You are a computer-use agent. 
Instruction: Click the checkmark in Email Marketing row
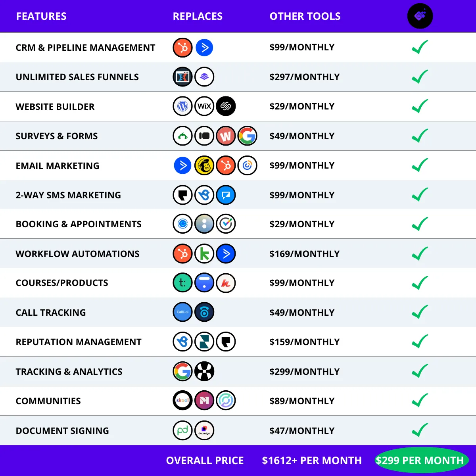point(420,165)
